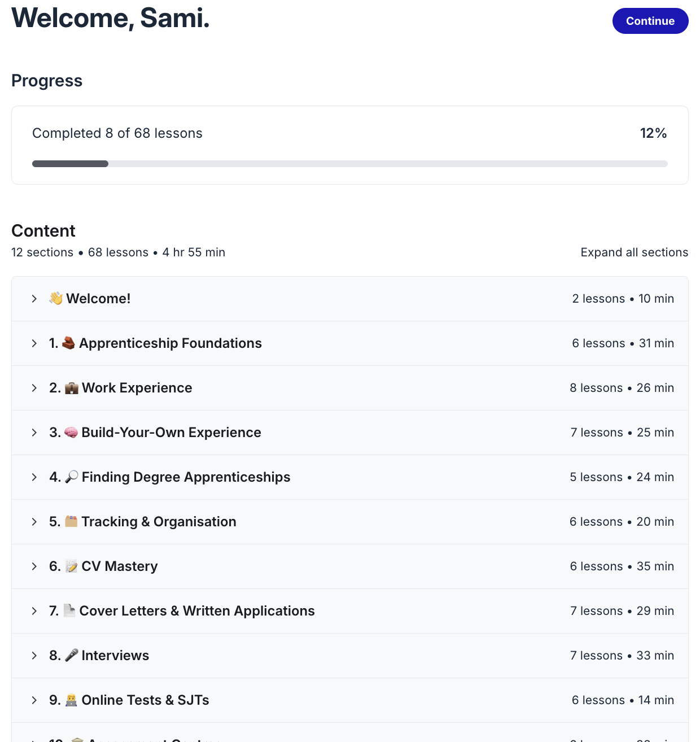Click the bricks icon in Apprenticeship Foundations
This screenshot has height=742, width=700.
coord(68,343)
